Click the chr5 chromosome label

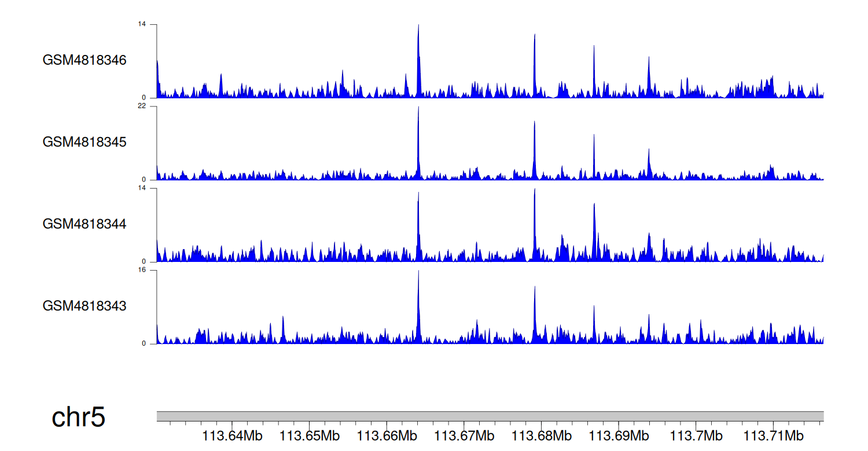pos(78,417)
